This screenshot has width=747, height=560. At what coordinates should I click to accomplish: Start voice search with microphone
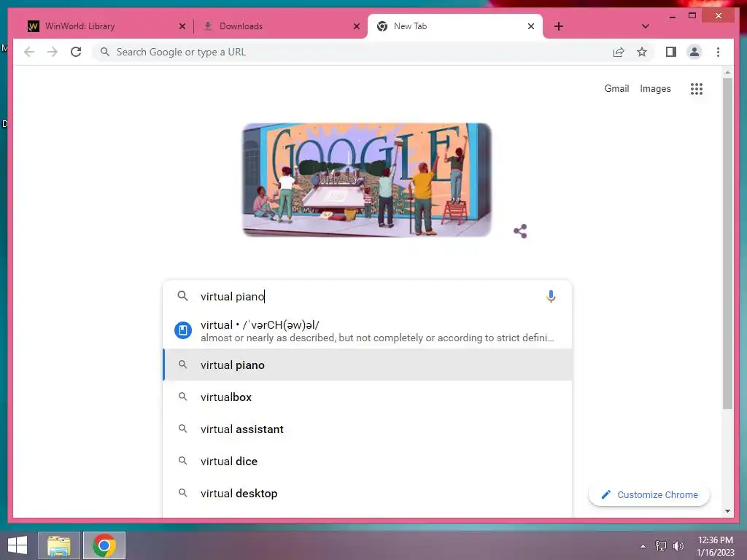click(x=551, y=296)
